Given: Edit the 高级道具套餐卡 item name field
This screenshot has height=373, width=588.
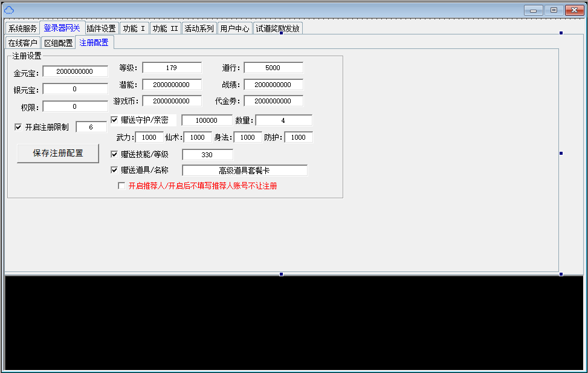Looking at the screenshot, I should (244, 170).
